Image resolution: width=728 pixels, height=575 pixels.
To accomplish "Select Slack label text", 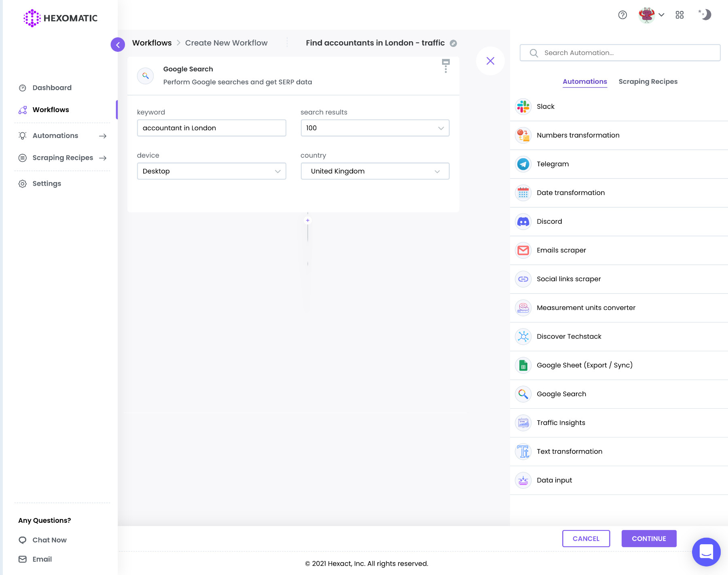I will click(x=546, y=106).
